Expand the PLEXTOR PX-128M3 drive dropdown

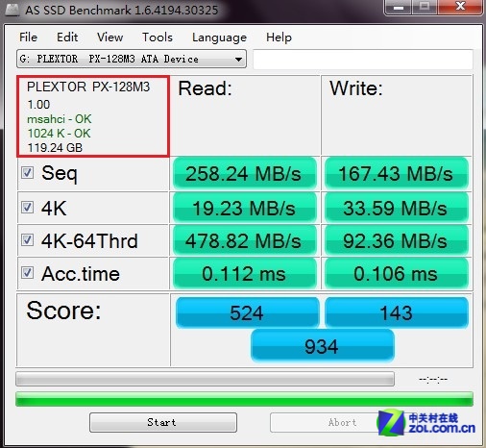132,59
